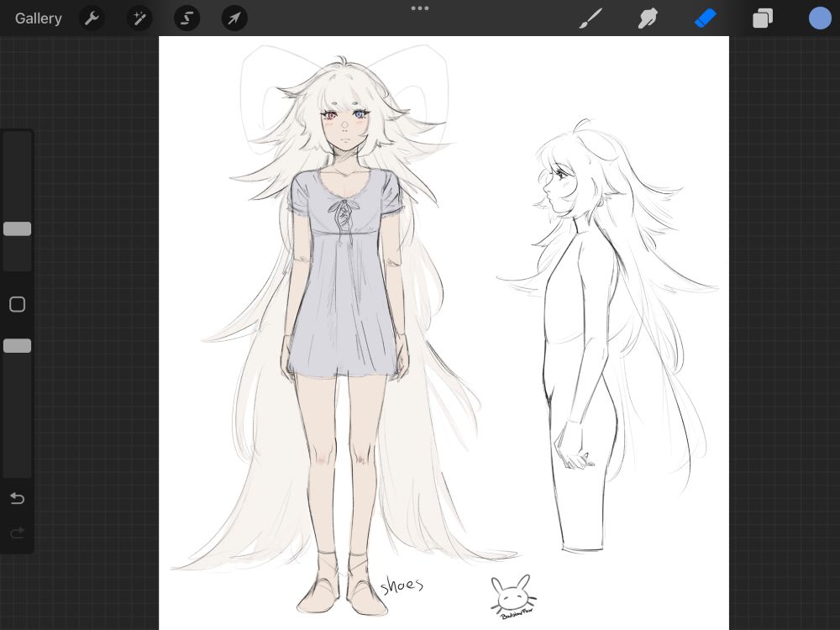Tap the three-dot handle at top

pyautogui.click(x=419, y=8)
